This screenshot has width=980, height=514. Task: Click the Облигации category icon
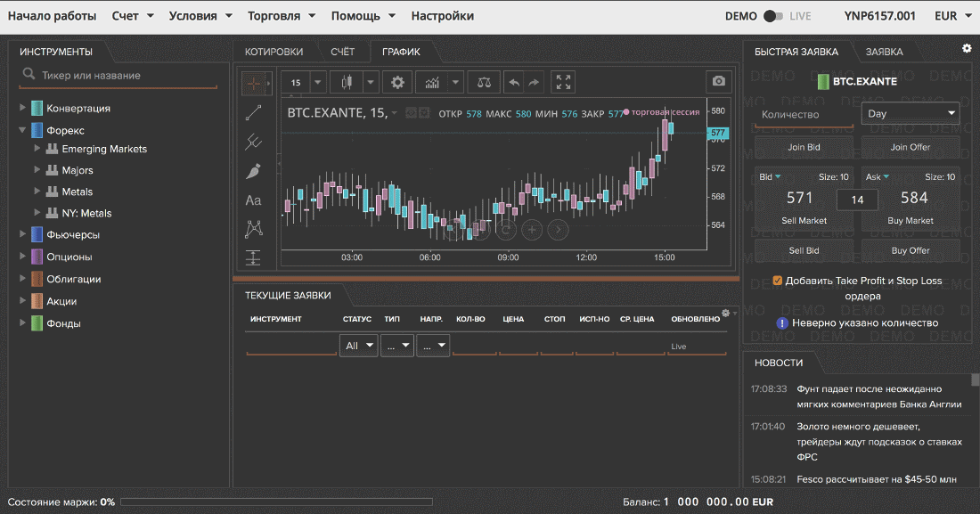37,279
